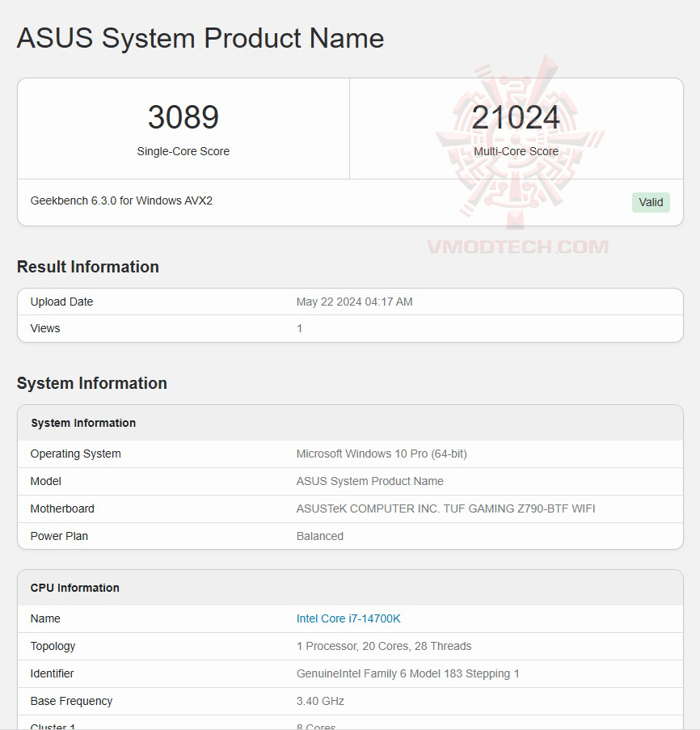This screenshot has height=730, width=700.
Task: Click the Result Information section heading
Action: 88,267
